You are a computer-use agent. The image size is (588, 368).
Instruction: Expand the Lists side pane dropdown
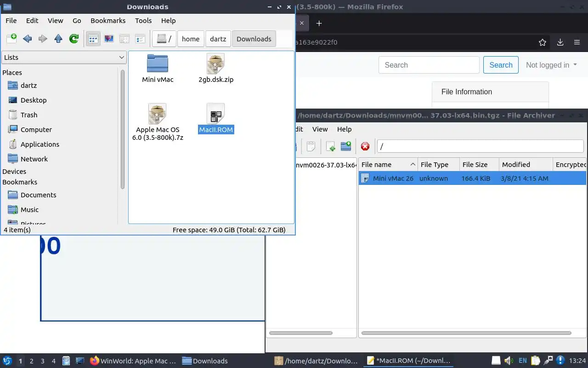click(64, 57)
